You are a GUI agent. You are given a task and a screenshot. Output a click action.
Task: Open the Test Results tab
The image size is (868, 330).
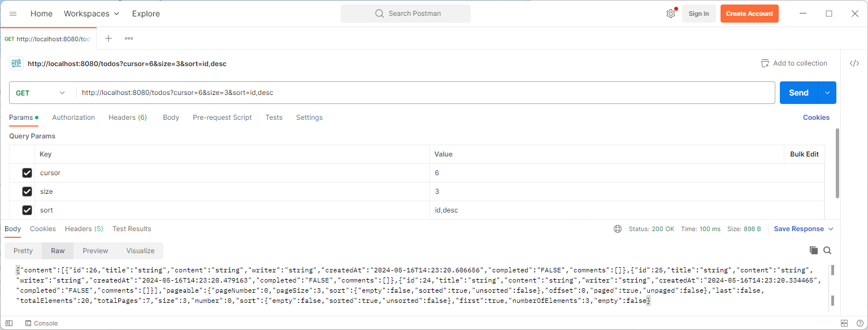pyautogui.click(x=132, y=229)
